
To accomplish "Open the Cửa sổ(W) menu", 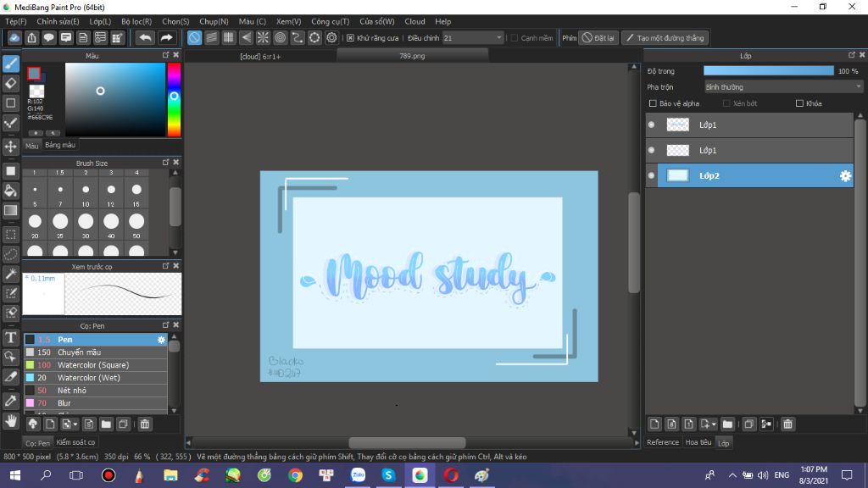I will [x=377, y=21].
